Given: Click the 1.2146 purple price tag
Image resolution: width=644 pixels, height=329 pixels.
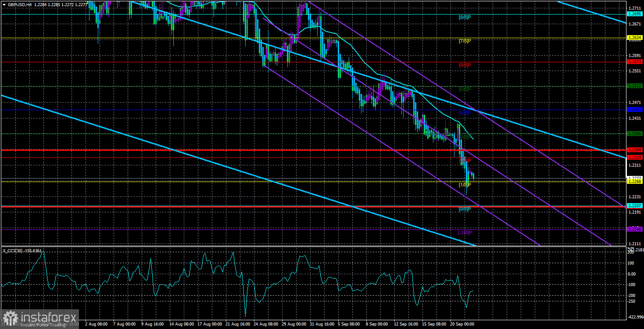Looking at the screenshot, I should [635, 229].
